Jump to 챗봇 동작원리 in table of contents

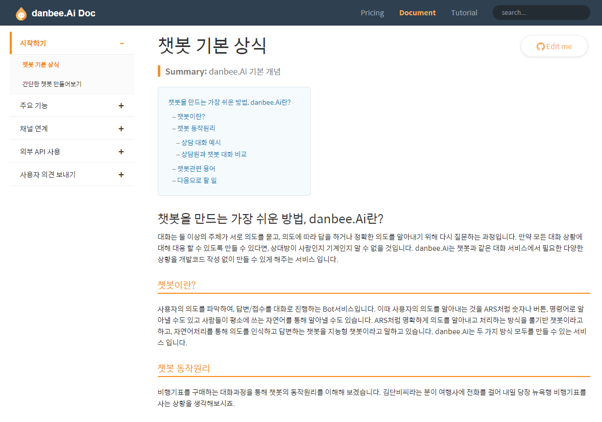[x=196, y=128]
